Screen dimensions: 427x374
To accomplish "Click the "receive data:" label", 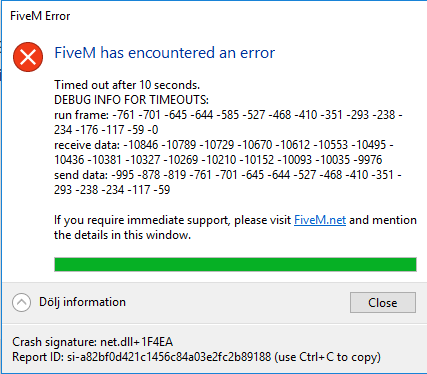I will 87,145.
